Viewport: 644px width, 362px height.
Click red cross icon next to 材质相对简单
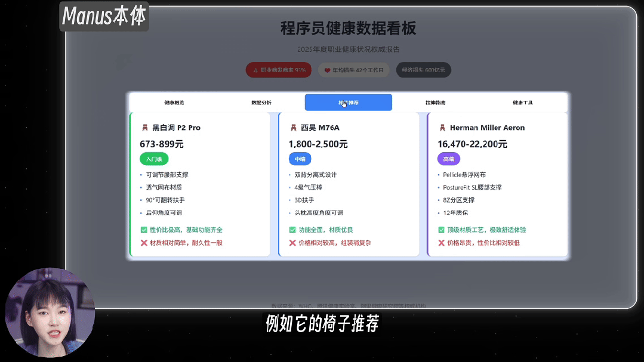click(144, 243)
